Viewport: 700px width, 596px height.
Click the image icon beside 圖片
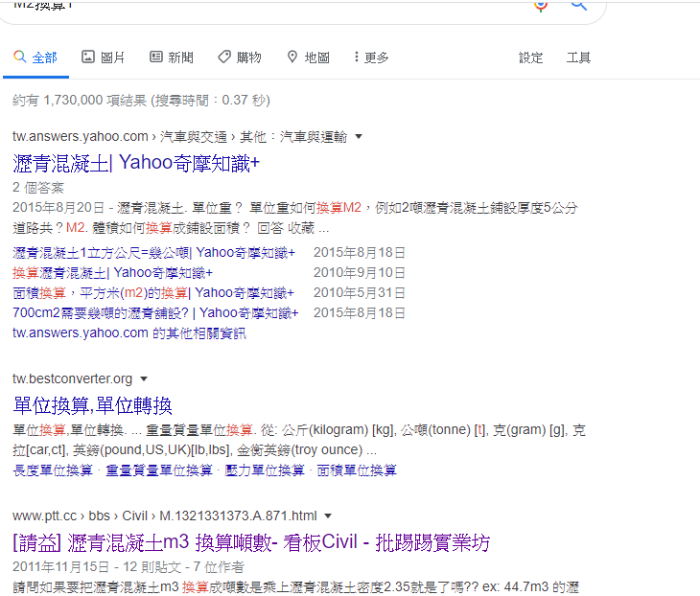[88, 57]
